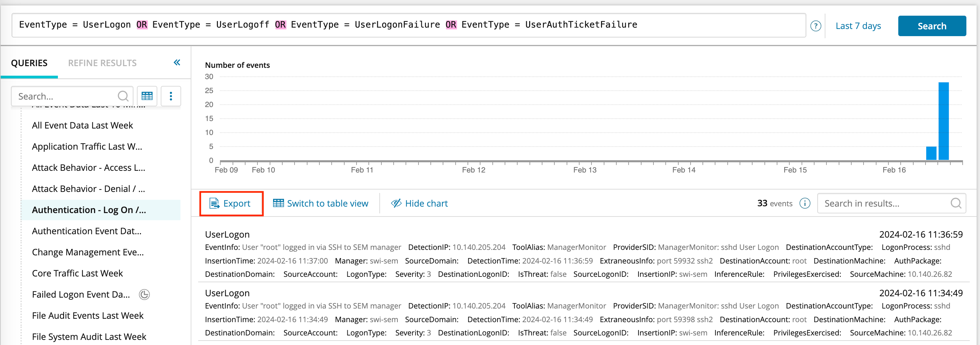Viewport: 980px width, 345px height.
Task: Click the Export document icon
Action: (x=214, y=203)
